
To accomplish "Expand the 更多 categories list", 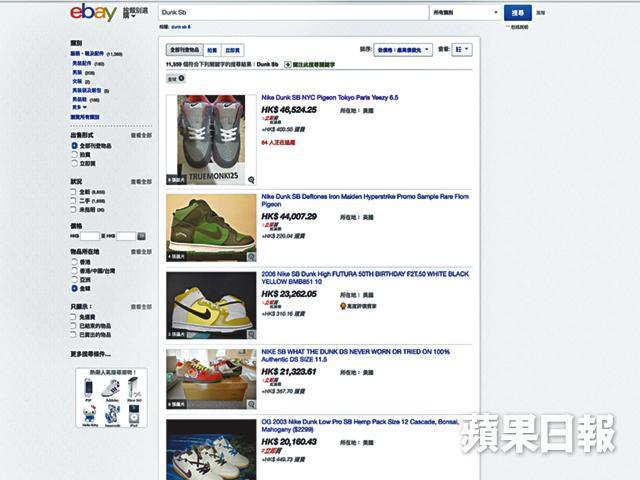I will pyautogui.click(x=79, y=107).
